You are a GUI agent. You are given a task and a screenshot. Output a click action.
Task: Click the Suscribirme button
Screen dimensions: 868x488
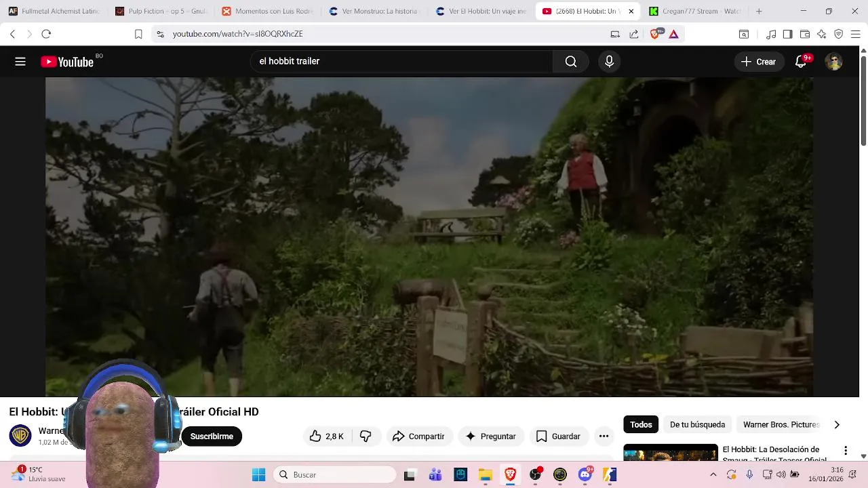tap(212, 436)
